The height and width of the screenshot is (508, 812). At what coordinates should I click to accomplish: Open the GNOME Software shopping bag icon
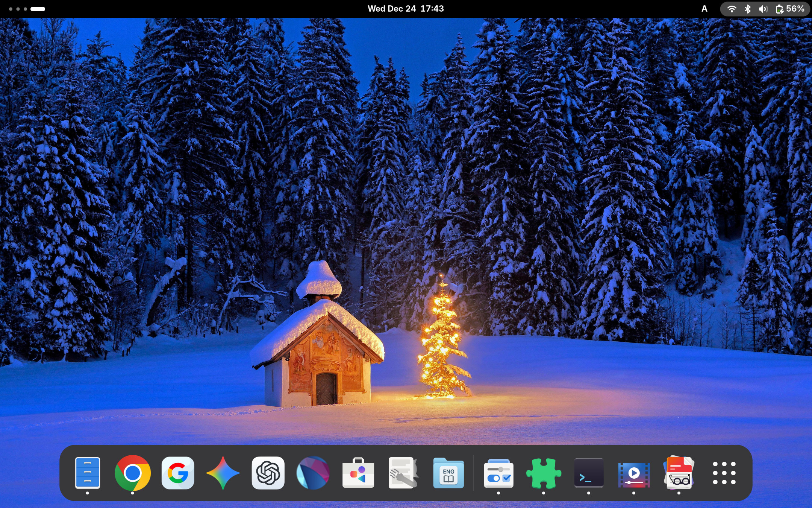coord(358,473)
